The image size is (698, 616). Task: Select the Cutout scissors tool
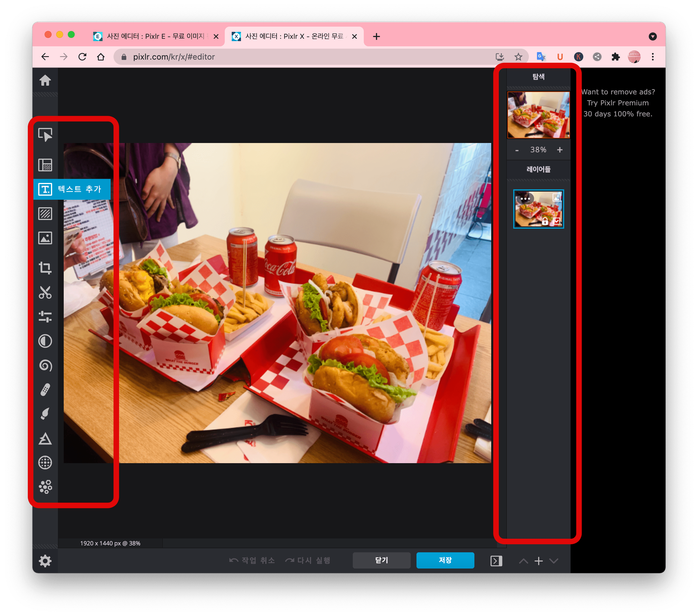point(45,292)
